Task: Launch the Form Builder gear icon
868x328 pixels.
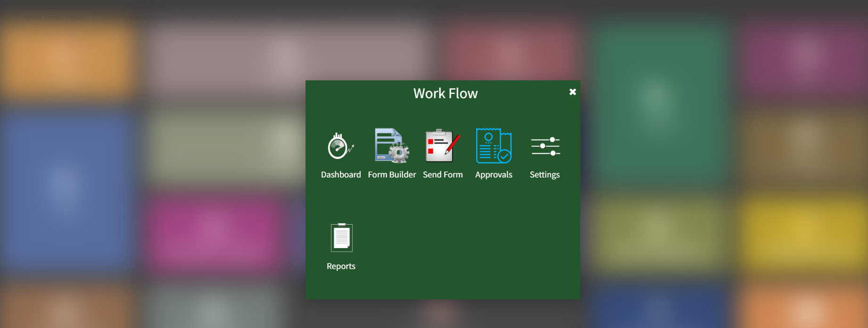Action: [392, 145]
